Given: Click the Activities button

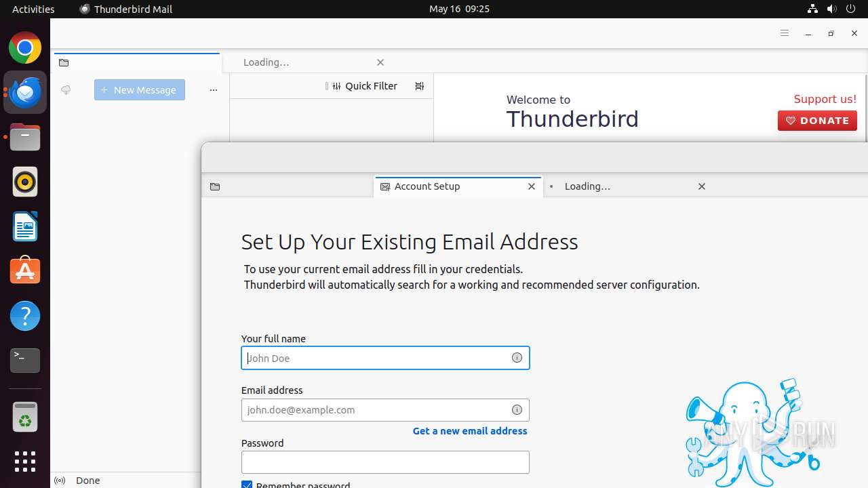Looking at the screenshot, I should click(33, 9).
